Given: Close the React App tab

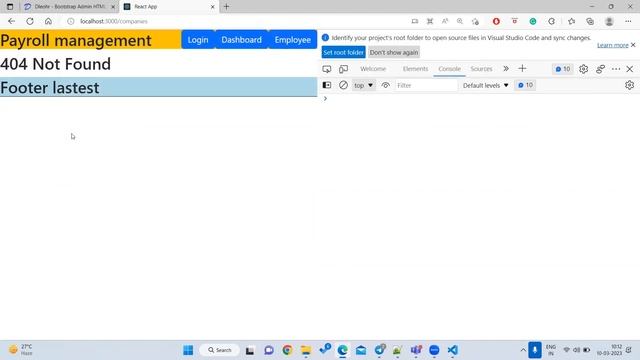Looking at the screenshot, I should 213,7.
